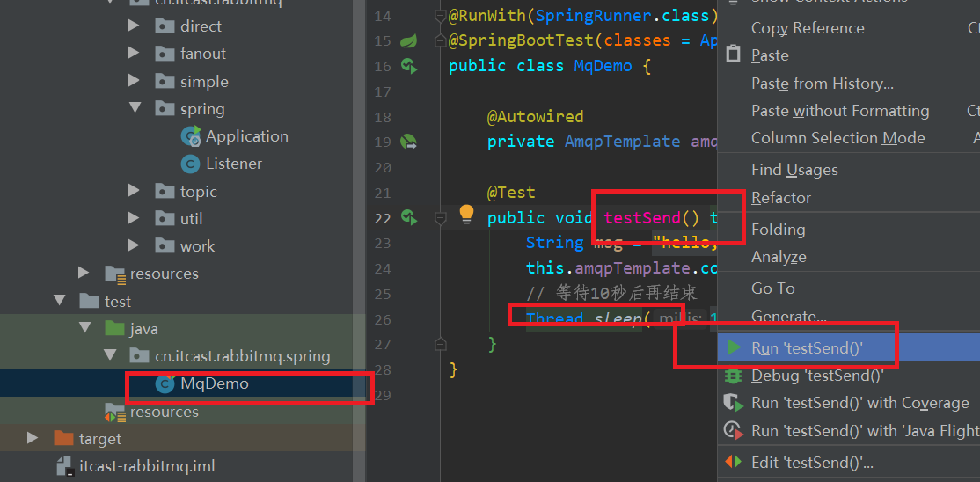
Task: Select MqDemo in project tree
Action: coord(215,383)
